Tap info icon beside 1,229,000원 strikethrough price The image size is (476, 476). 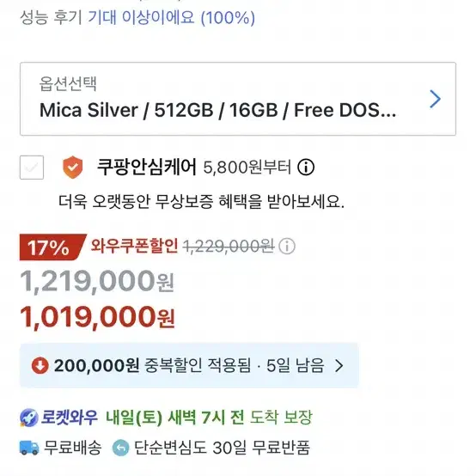[x=287, y=246]
